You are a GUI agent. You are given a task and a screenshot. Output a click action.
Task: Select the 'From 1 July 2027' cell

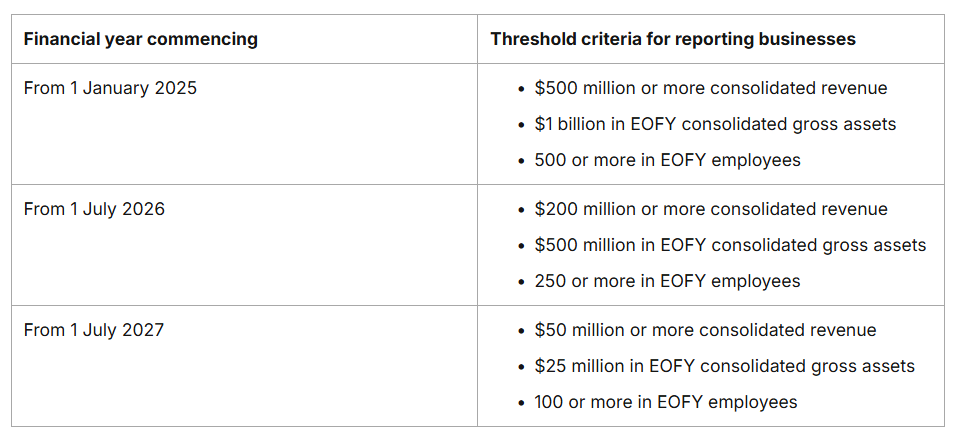pyautogui.click(x=94, y=330)
